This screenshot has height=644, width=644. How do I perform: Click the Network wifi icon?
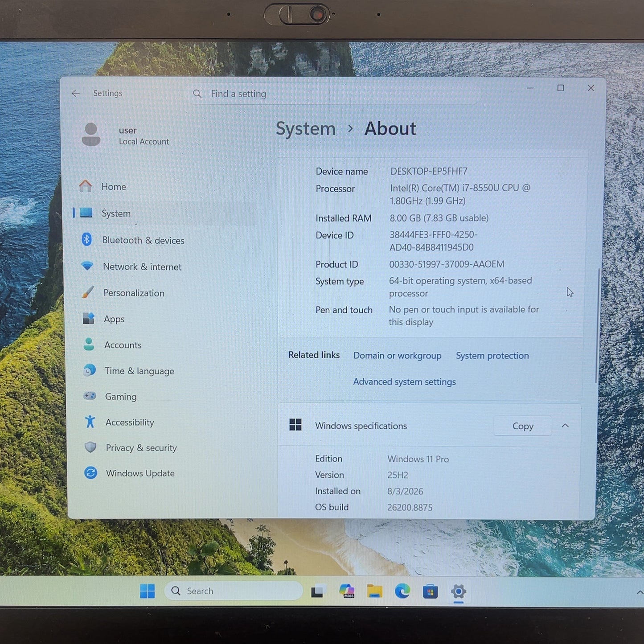(87, 266)
